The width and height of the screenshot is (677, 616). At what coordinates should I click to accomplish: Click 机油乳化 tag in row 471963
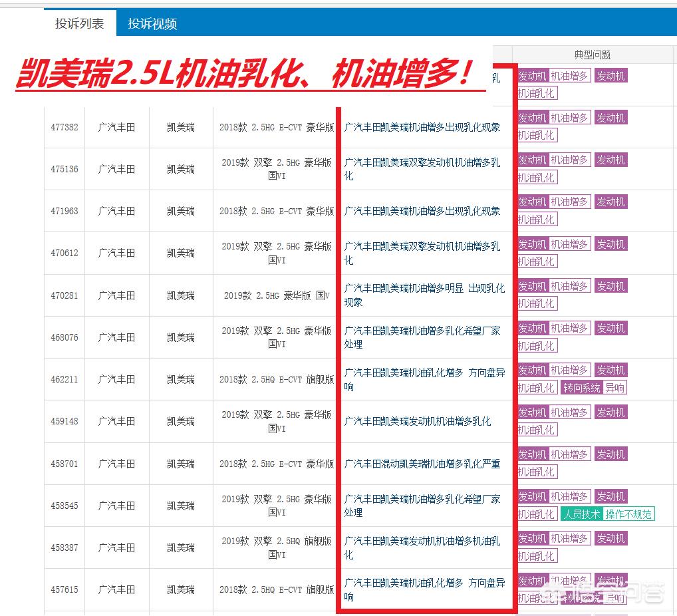tap(537, 220)
